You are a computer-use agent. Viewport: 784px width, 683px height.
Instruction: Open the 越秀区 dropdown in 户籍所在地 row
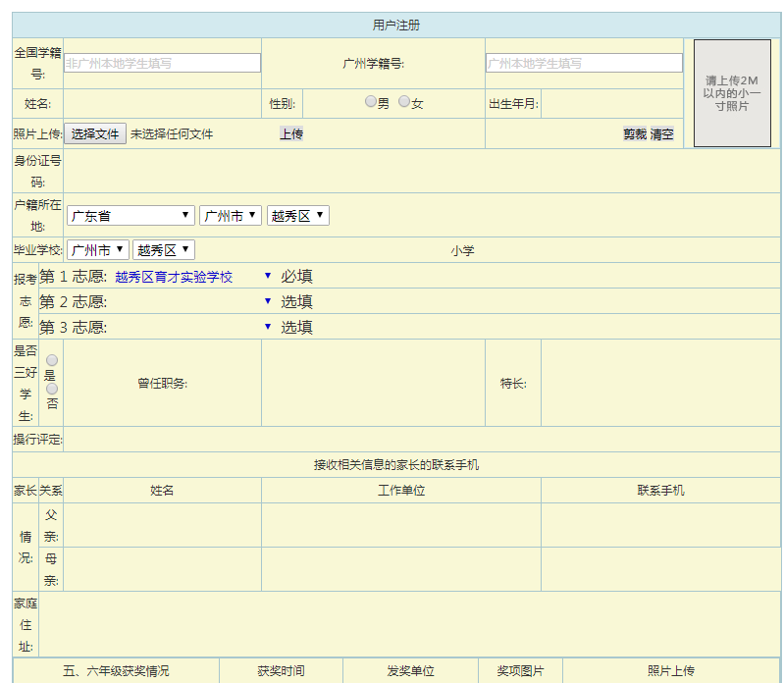point(298,216)
